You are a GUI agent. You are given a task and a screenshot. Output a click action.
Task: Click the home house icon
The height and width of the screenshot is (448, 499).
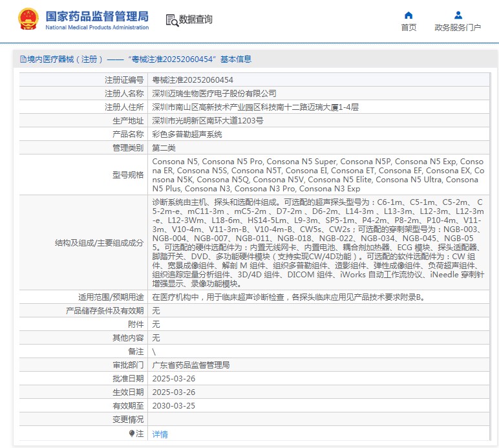click(409, 15)
